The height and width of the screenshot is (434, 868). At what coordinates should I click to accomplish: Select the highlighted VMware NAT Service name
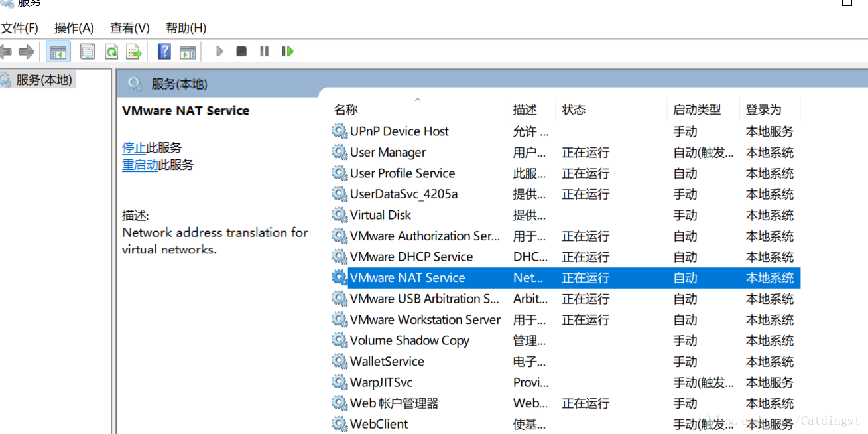408,278
